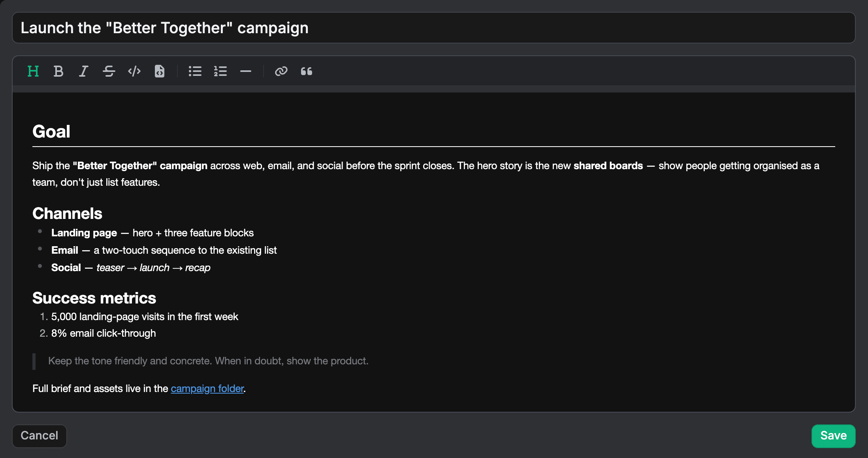Viewport: 868px width, 458px height.
Task: Apply Strikethrough formatting from toolbar
Action: pyautogui.click(x=109, y=72)
